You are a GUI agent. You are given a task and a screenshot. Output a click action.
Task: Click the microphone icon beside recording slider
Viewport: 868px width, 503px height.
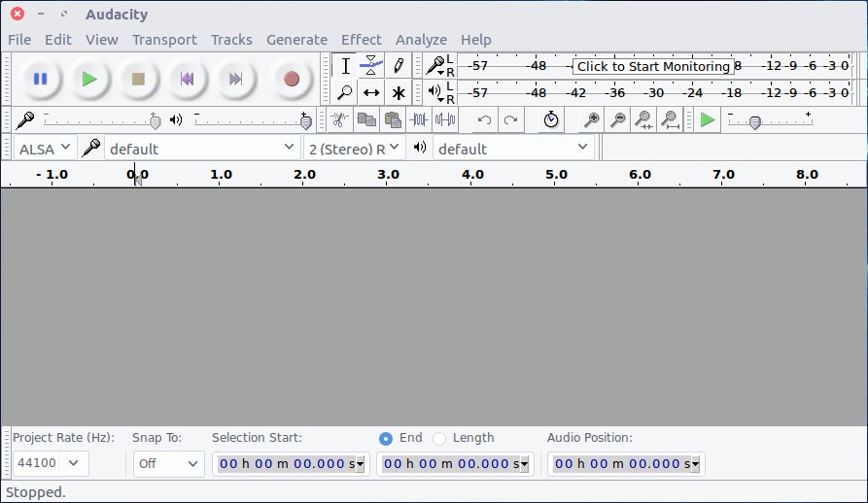(x=25, y=120)
